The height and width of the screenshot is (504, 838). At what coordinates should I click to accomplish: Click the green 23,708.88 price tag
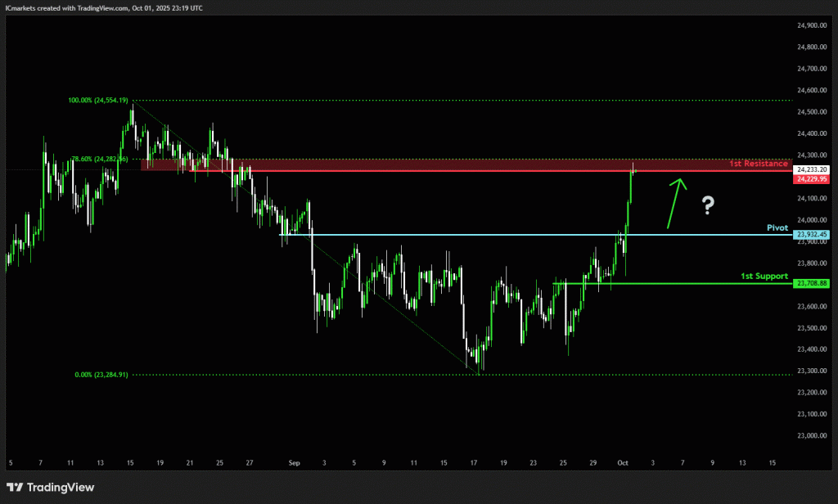[812, 283]
